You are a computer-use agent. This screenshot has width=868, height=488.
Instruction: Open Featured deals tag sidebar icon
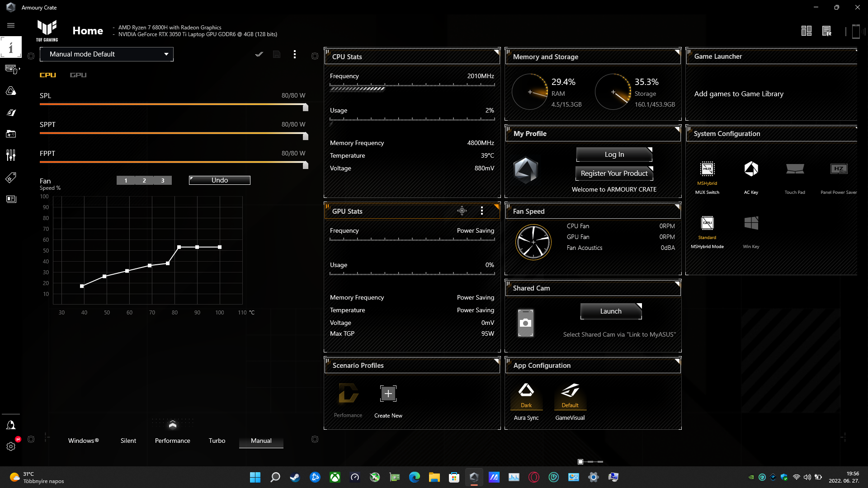click(11, 178)
